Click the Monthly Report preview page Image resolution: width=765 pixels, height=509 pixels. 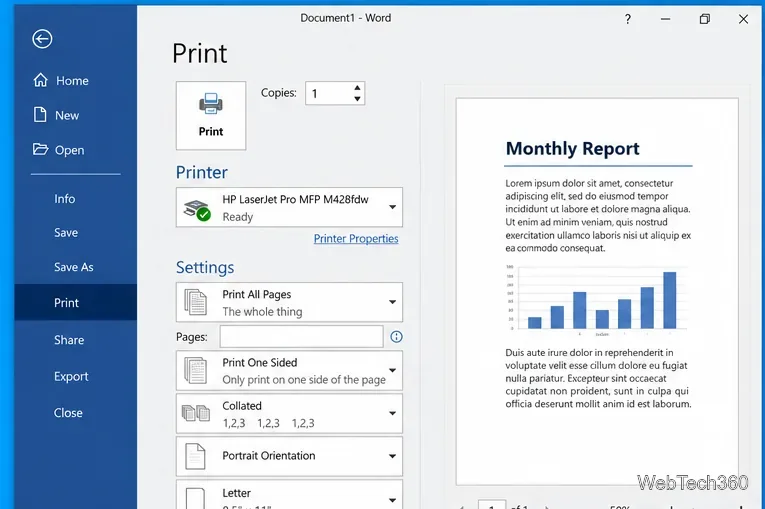tap(597, 291)
